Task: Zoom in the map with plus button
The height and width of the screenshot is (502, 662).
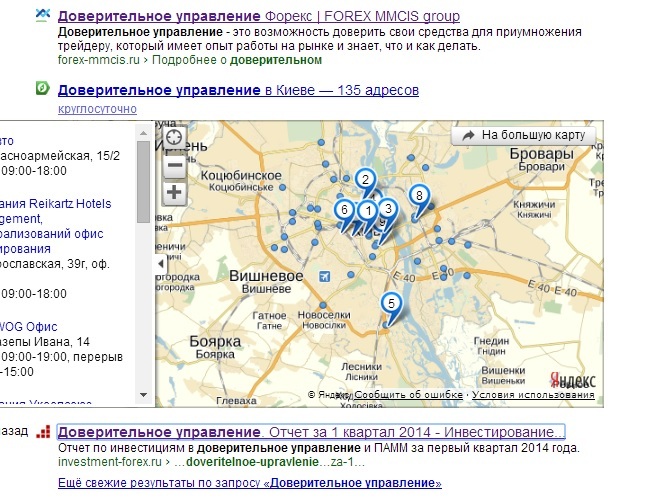Action: point(174,193)
